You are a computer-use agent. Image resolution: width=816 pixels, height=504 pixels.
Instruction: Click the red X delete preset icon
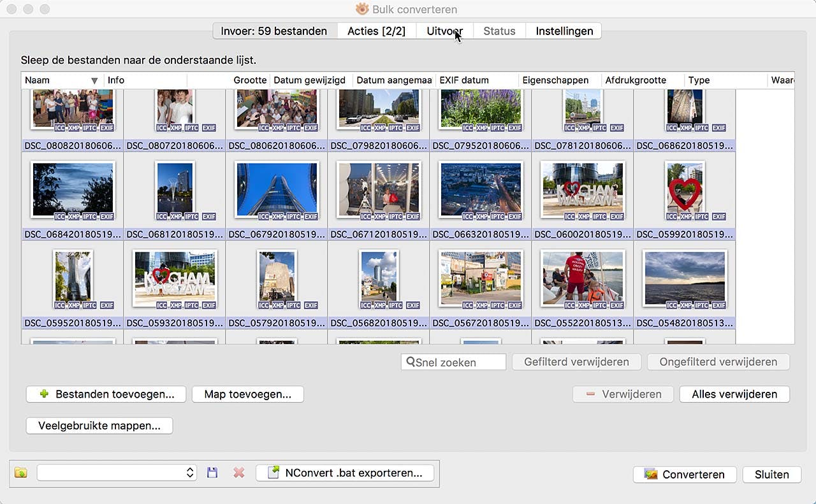point(239,473)
